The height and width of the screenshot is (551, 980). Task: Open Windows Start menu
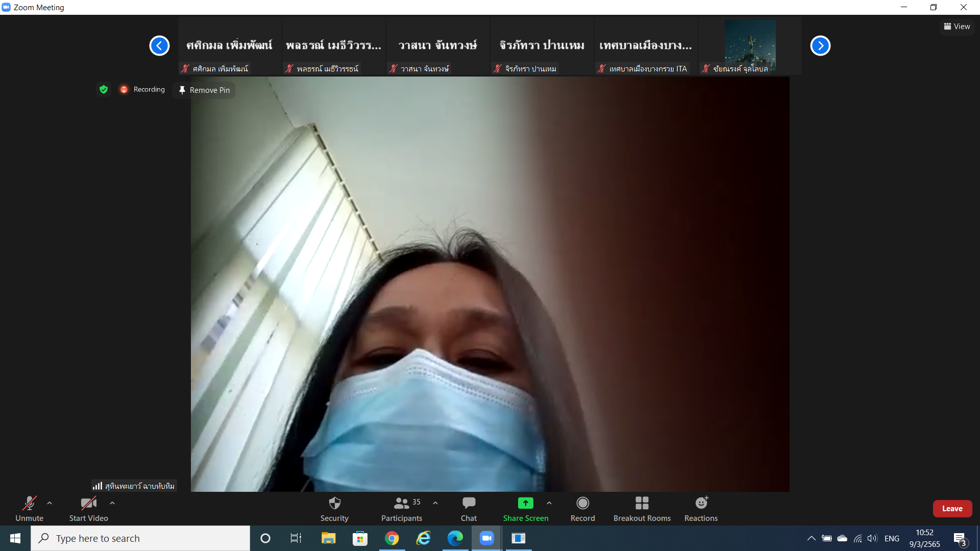pos(15,538)
